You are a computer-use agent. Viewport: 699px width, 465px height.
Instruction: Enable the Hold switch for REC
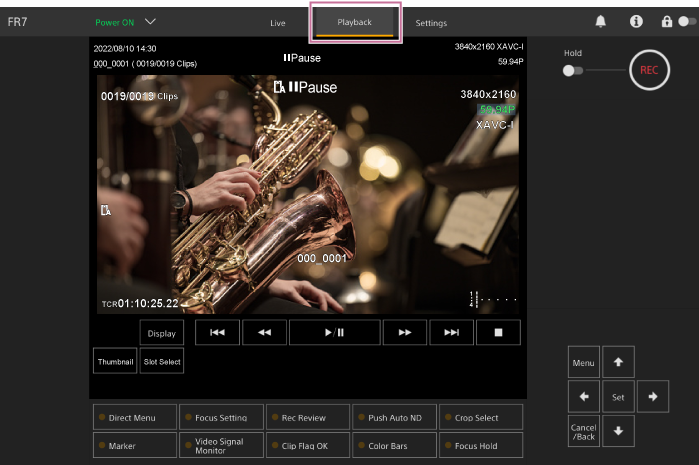click(573, 71)
